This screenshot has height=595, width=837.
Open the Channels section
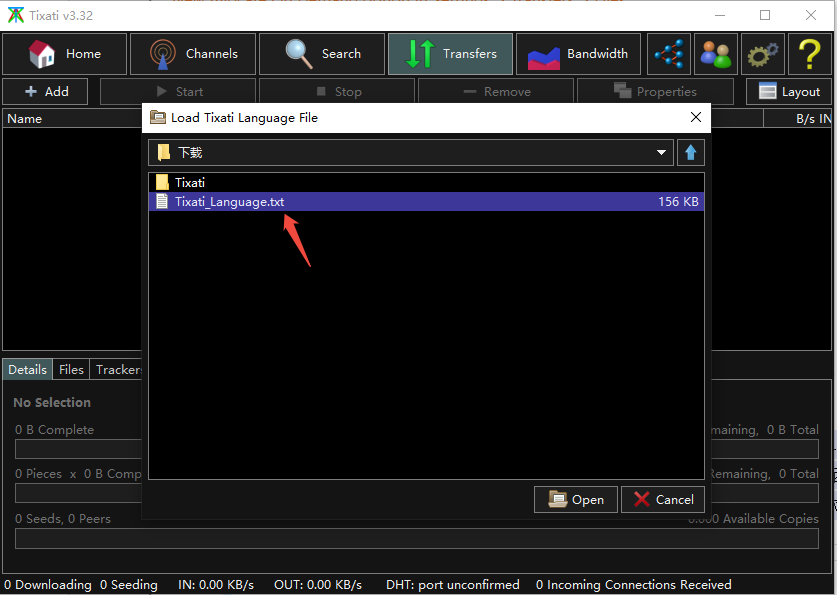[193, 54]
